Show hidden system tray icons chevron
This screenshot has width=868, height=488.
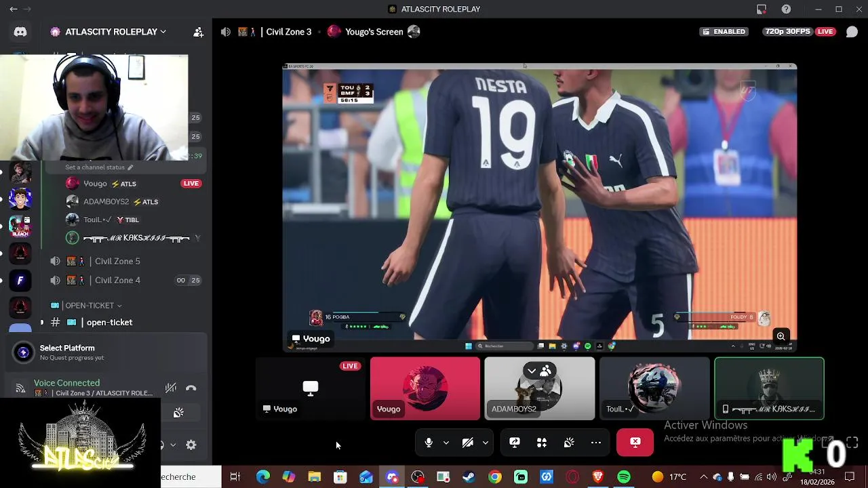coord(703,477)
